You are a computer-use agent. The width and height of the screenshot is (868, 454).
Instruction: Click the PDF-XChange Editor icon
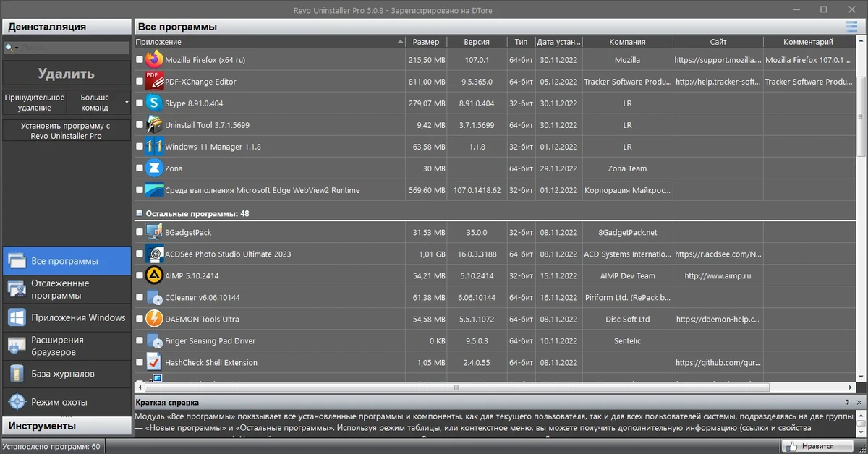coord(154,82)
